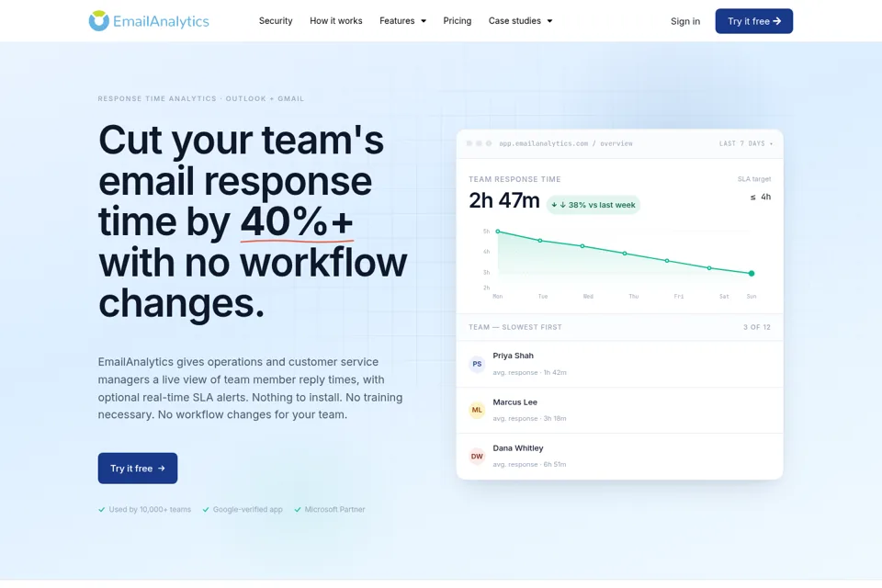Select the Marcus Lee row name
The image size is (882, 588).
coord(514,402)
